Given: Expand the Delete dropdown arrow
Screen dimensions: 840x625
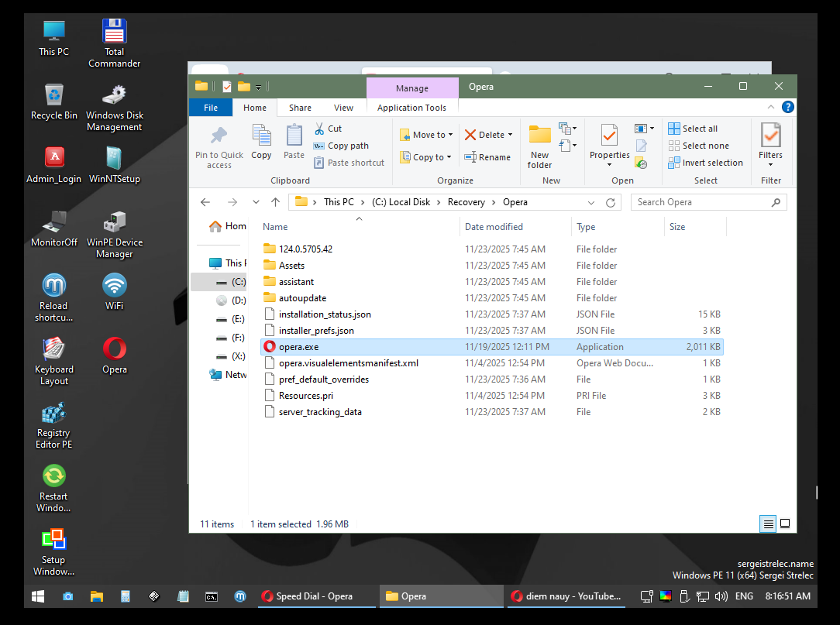Looking at the screenshot, I should pos(510,135).
